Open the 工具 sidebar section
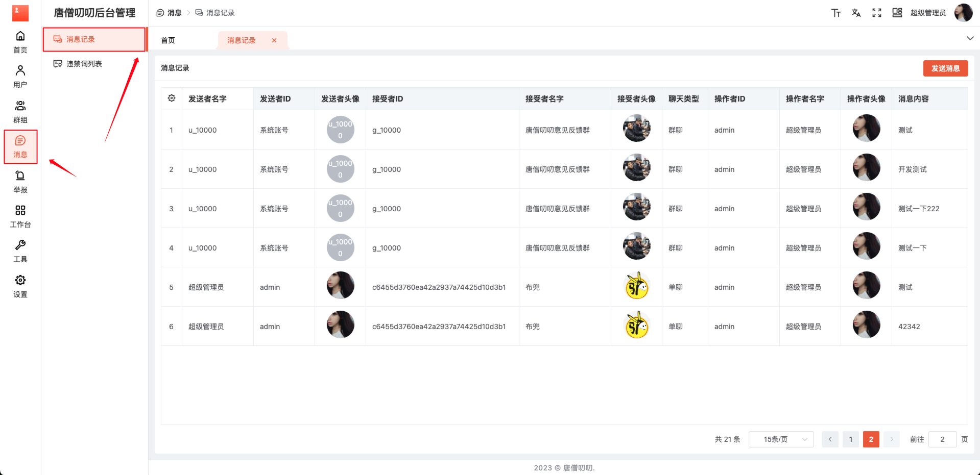 point(20,251)
